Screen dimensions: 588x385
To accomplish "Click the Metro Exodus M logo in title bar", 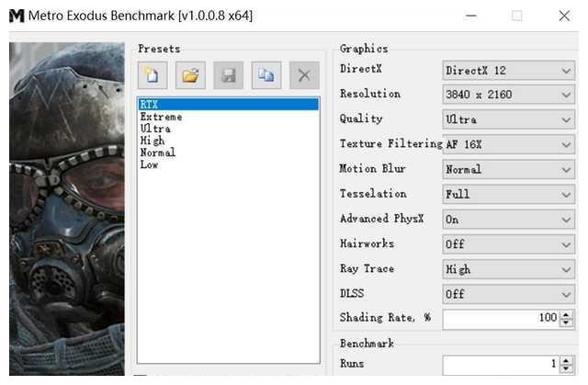I will [x=17, y=16].
